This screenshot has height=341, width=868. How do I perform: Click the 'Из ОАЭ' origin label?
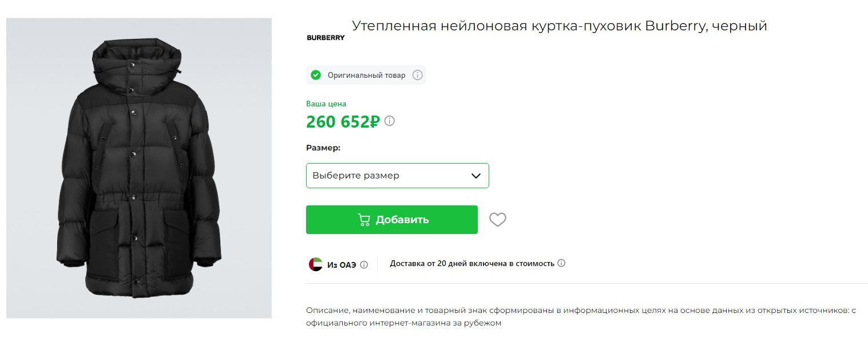point(342,264)
